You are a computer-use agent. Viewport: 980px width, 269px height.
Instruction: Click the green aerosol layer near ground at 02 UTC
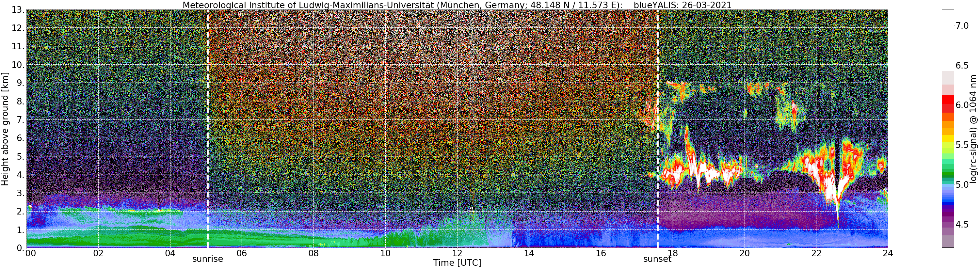click(98, 237)
